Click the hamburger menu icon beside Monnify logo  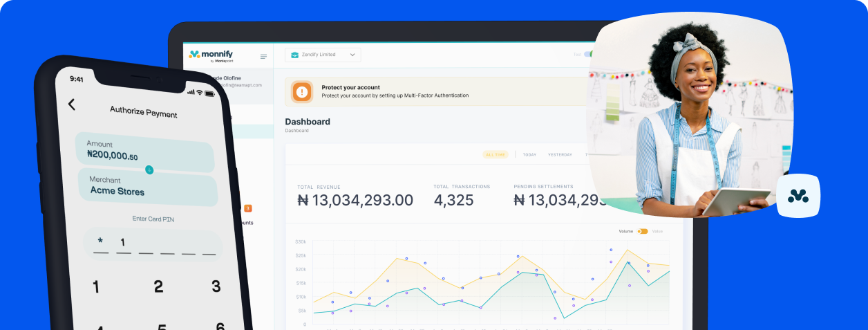tap(263, 57)
